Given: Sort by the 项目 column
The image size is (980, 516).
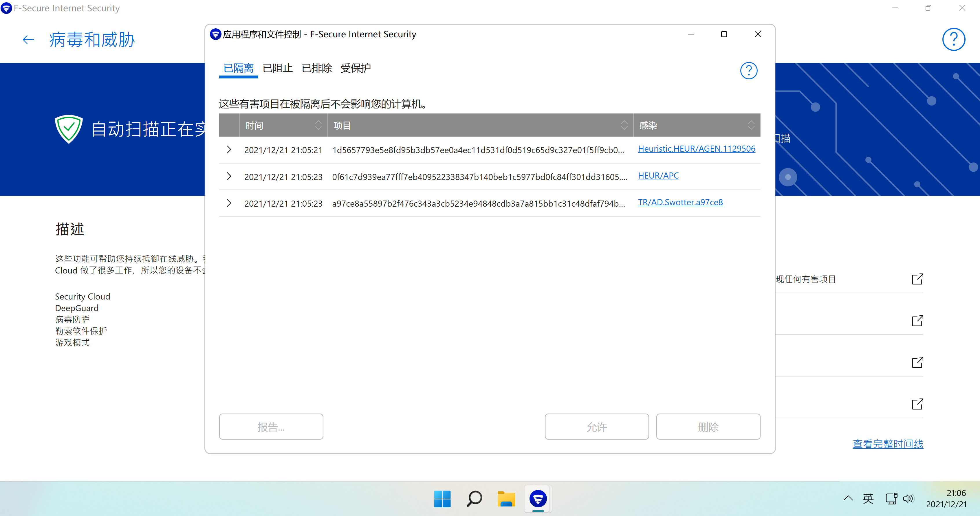Looking at the screenshot, I should [480, 125].
